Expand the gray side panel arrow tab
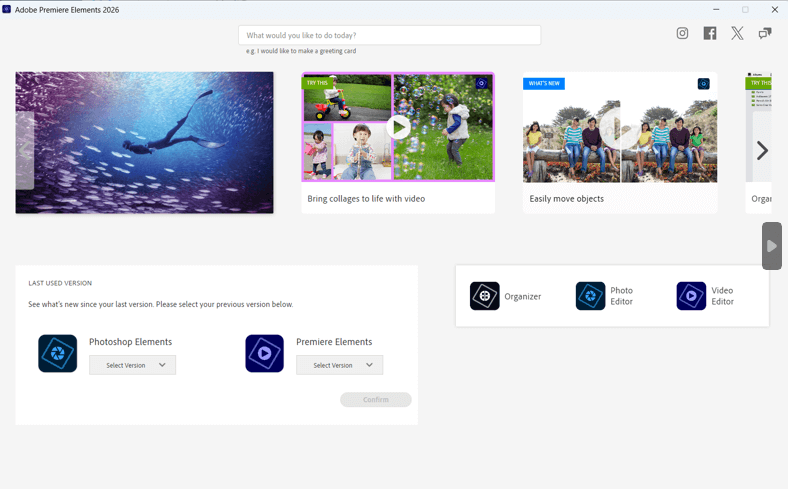The image size is (788, 489). click(x=771, y=246)
